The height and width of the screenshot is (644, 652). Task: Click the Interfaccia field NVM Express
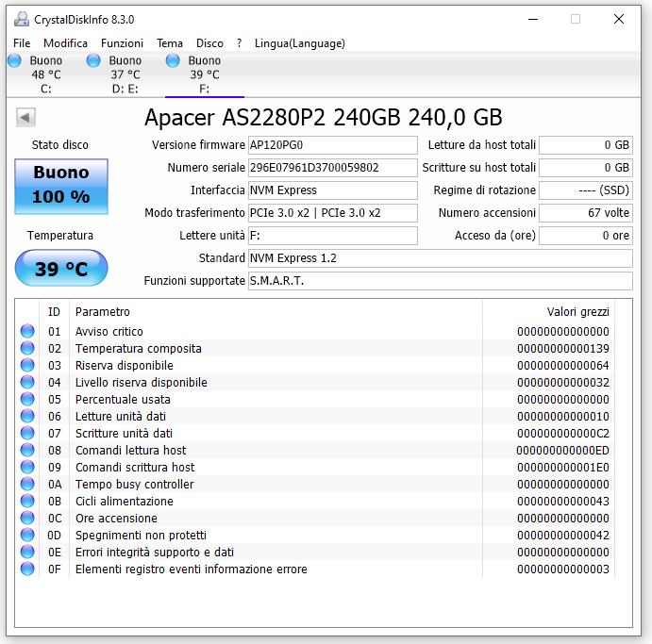tap(333, 190)
